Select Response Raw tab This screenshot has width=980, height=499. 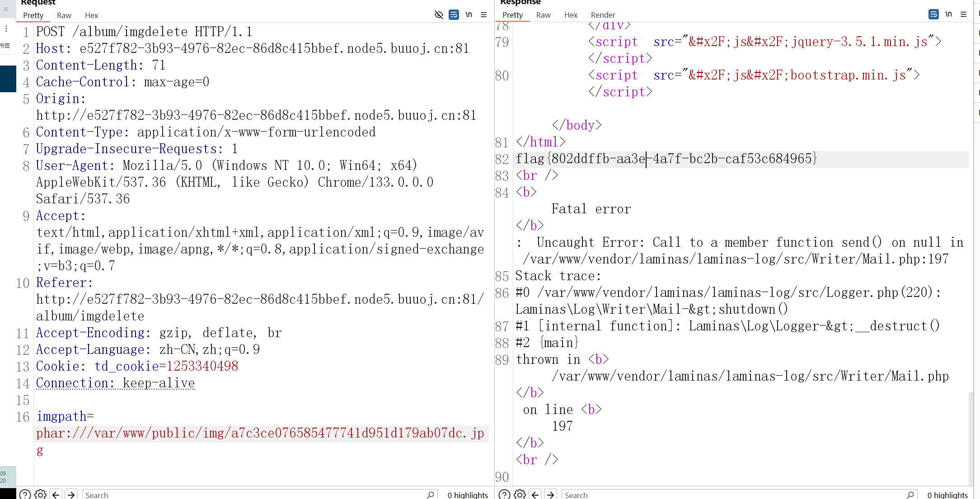pos(543,15)
